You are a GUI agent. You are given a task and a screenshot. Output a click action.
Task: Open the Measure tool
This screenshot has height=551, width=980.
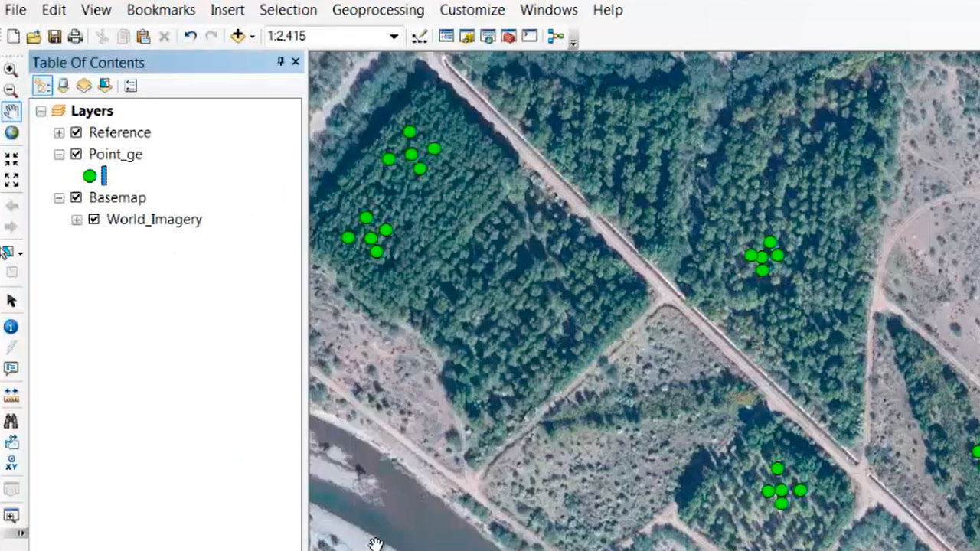pos(11,395)
